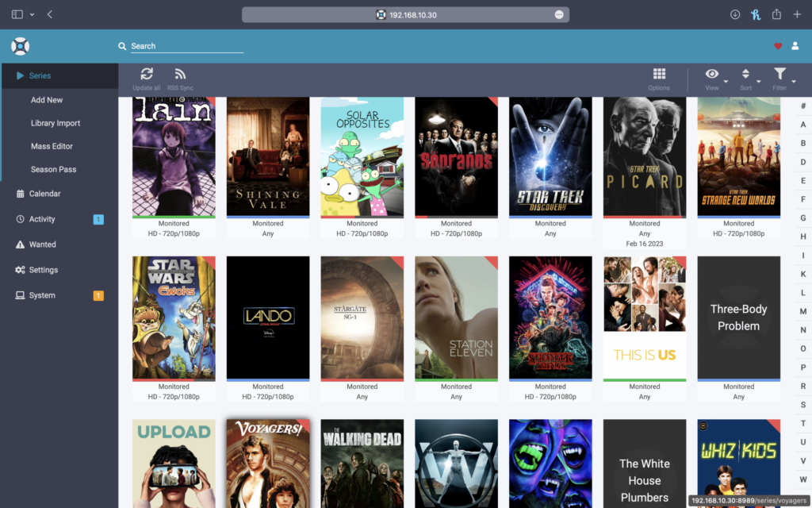
Task: Open the Lando series poster
Action: click(x=268, y=317)
